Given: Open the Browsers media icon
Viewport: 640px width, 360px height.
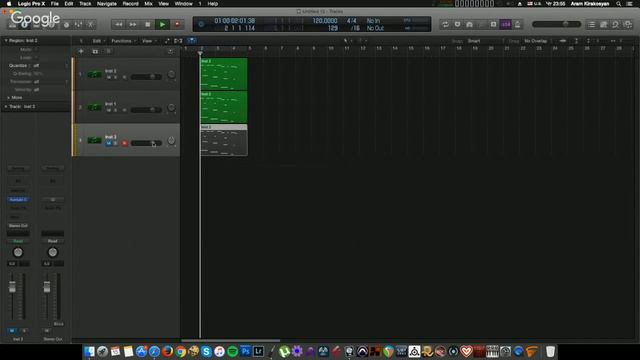Looking at the screenshot, I should point(628,25).
